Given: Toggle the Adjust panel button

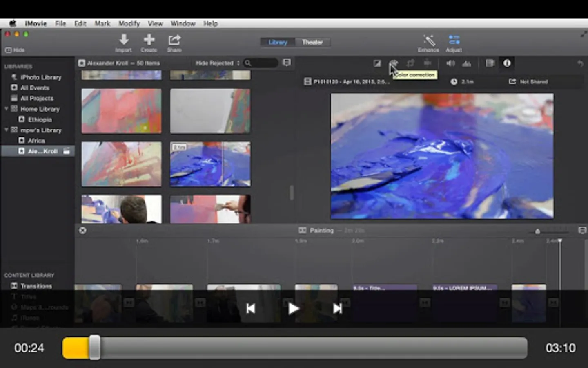Looking at the screenshot, I should [454, 40].
